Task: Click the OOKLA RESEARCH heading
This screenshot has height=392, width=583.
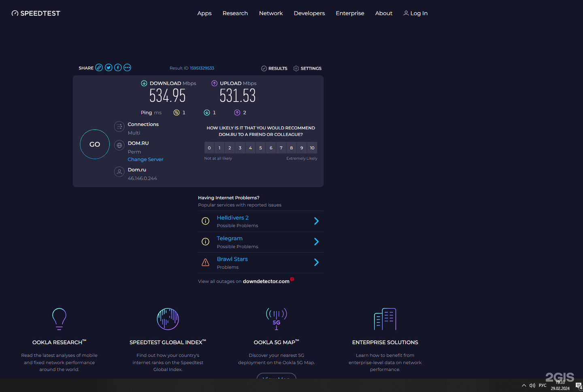Action: click(x=59, y=342)
